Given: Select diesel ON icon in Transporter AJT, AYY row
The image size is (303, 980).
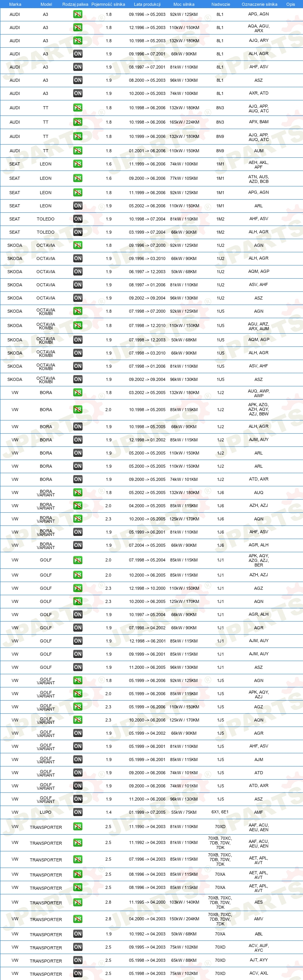Looking at the screenshot, I should tap(78, 960).
